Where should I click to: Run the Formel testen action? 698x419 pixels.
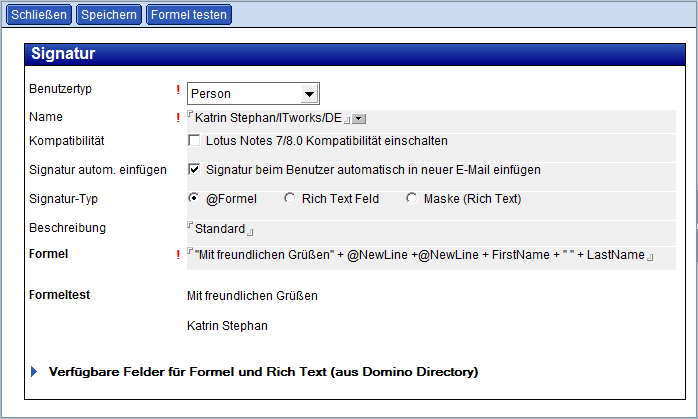(189, 15)
